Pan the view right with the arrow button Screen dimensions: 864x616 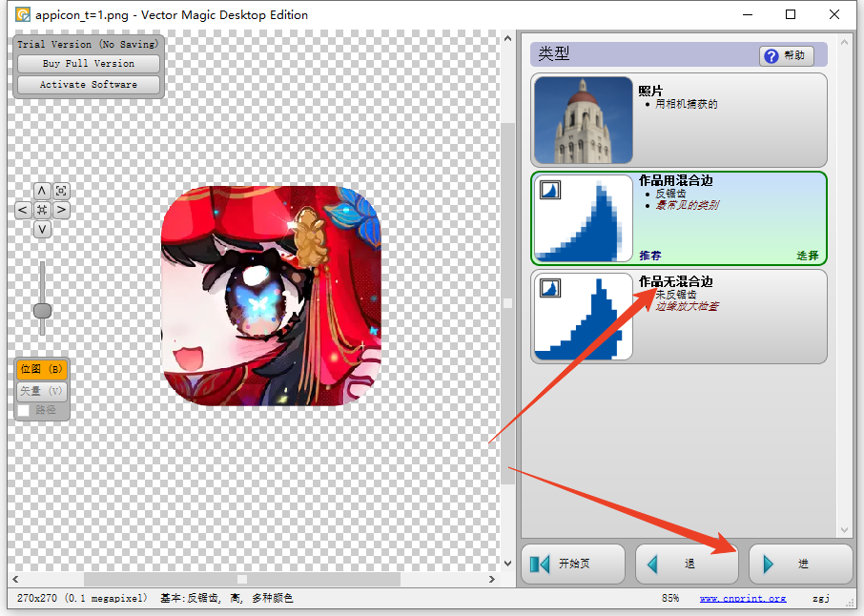click(61, 210)
